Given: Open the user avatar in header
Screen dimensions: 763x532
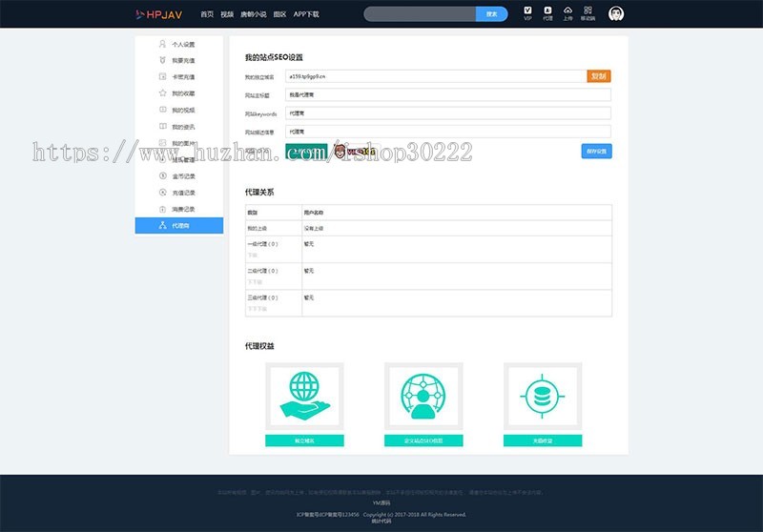Looking at the screenshot, I should 616,13.
